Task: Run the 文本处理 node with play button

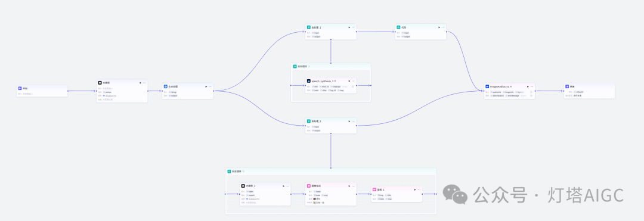Action: [206, 86]
